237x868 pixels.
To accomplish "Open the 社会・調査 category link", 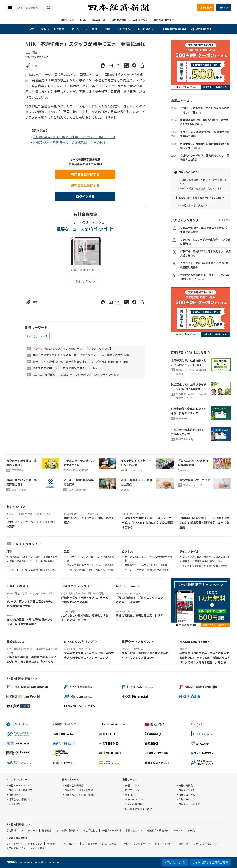I will [31, 53].
